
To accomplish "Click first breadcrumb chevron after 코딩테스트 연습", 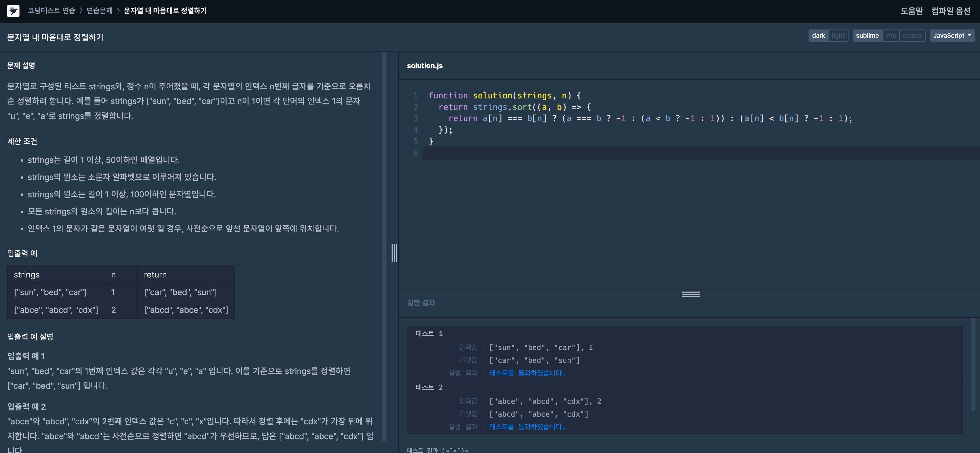I will (x=81, y=11).
